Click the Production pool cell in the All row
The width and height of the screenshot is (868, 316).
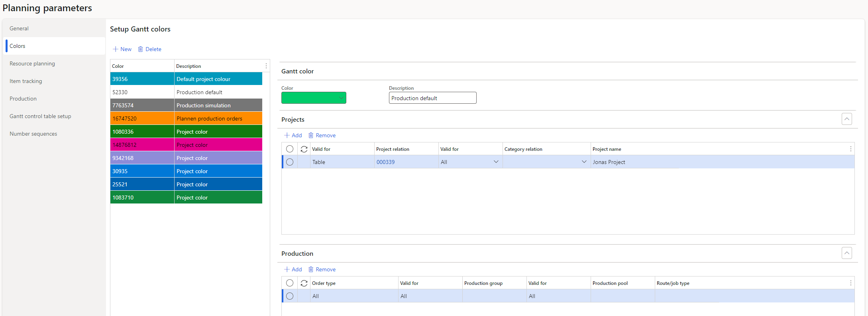point(623,296)
